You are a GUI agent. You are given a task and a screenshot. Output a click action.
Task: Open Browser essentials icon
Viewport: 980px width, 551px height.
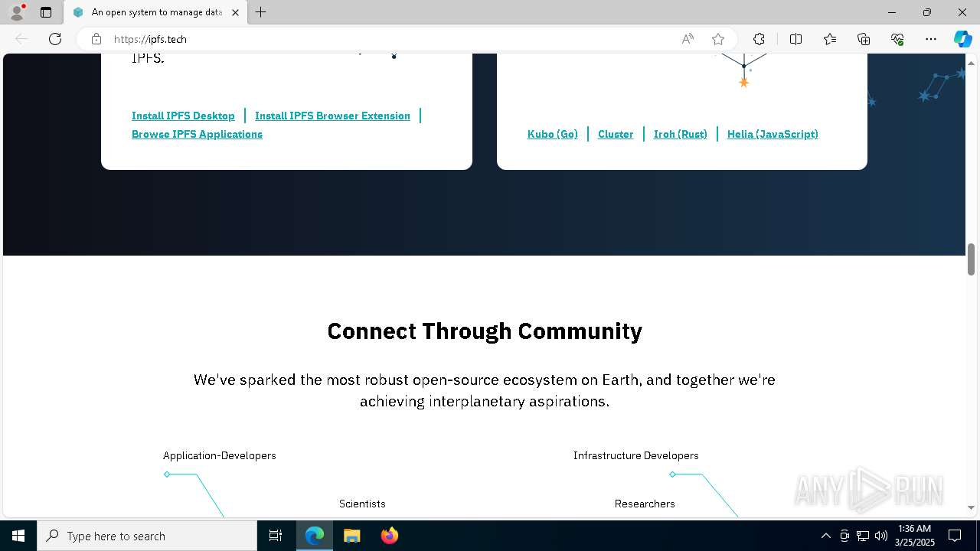click(897, 39)
